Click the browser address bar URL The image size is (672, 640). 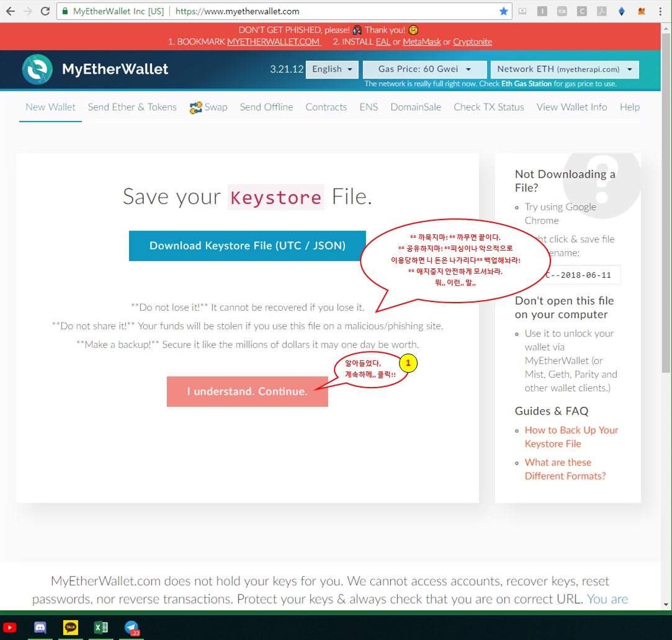coord(237,11)
